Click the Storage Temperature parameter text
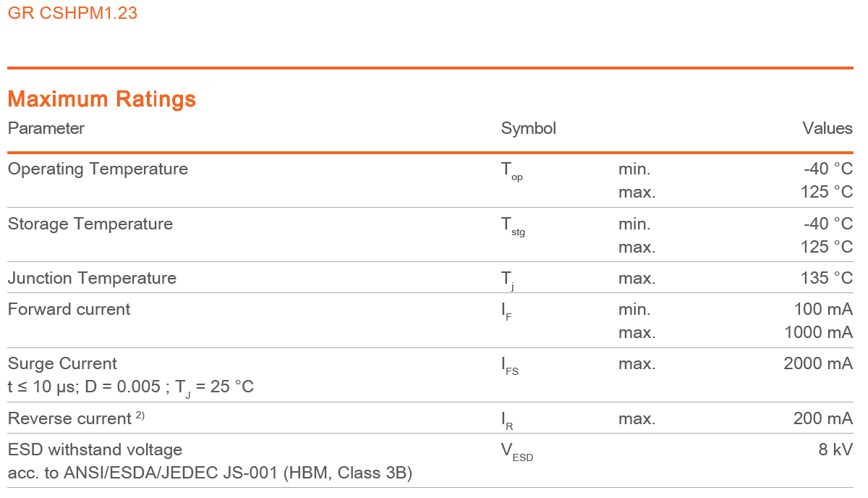 point(90,224)
